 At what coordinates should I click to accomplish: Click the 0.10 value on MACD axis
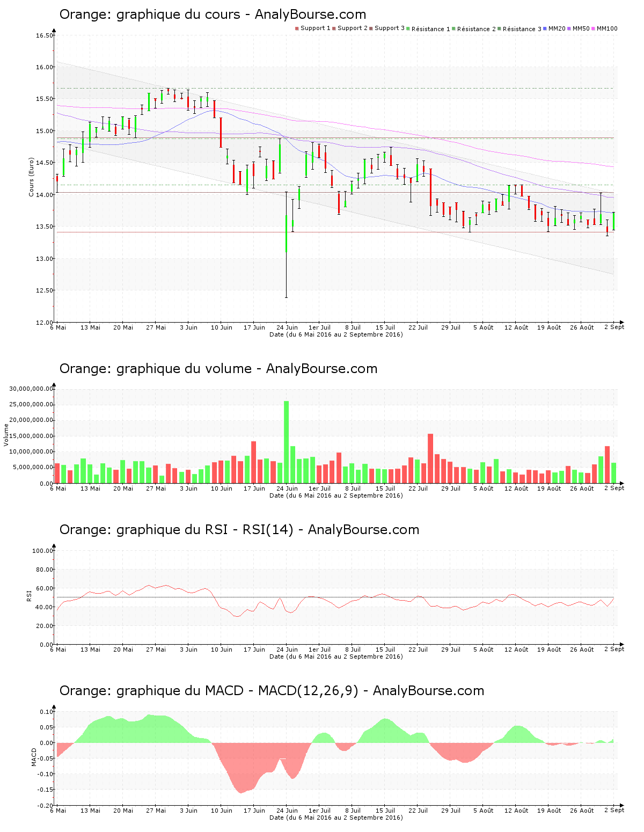[x=47, y=712]
